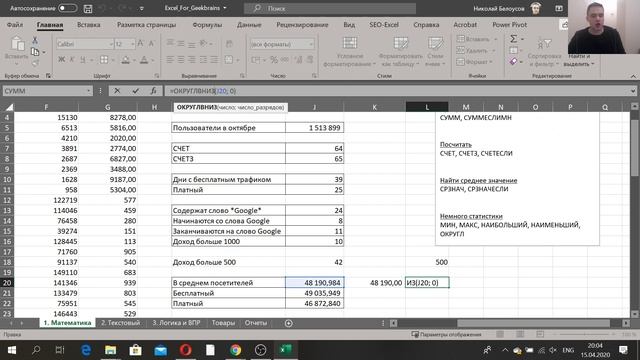Screen dimensions: 640x360
Task: Open Chrome from the taskbar
Action: [x=236, y=350]
